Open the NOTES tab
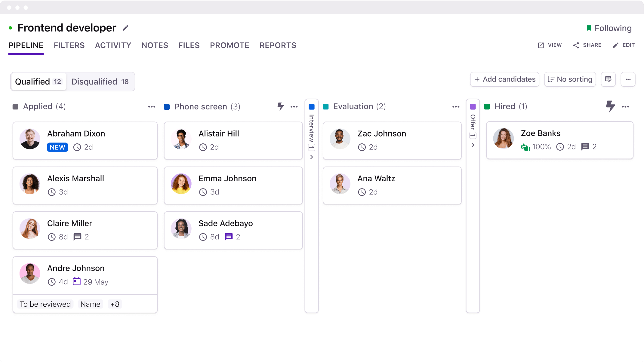 155,45
